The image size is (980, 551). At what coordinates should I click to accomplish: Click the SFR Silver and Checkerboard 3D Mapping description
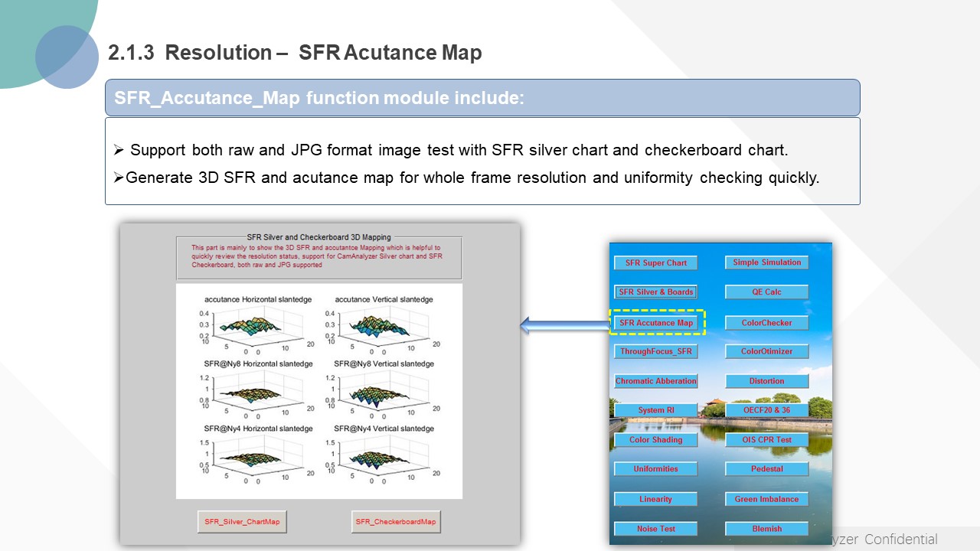(x=318, y=256)
